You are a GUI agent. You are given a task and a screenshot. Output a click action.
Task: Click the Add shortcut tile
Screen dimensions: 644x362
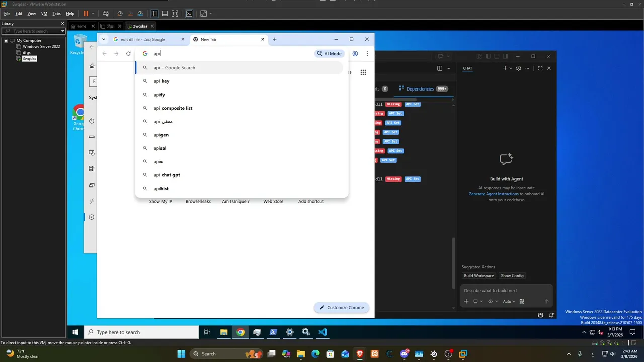pyautogui.click(x=311, y=201)
